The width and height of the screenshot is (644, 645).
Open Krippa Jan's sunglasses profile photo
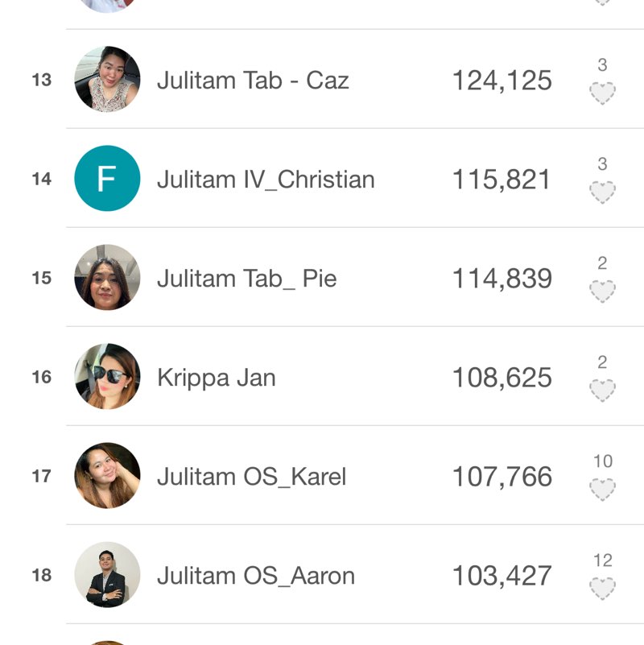pos(107,377)
